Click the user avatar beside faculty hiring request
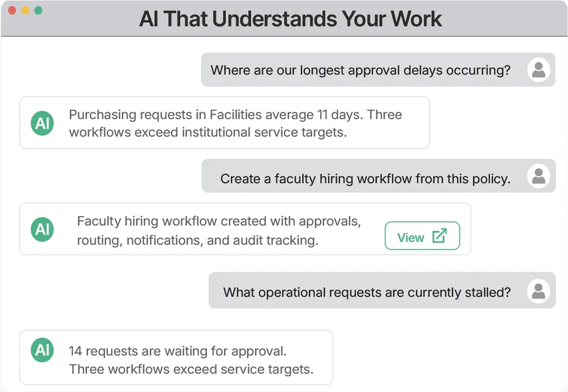This screenshot has width=568, height=392. [539, 176]
